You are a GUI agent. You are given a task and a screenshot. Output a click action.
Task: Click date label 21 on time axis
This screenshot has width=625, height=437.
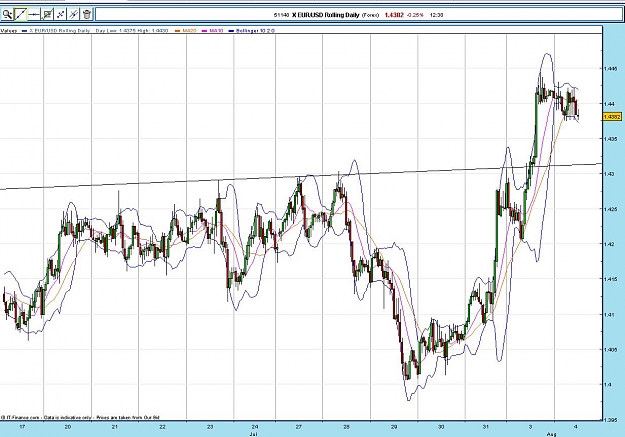point(115,427)
